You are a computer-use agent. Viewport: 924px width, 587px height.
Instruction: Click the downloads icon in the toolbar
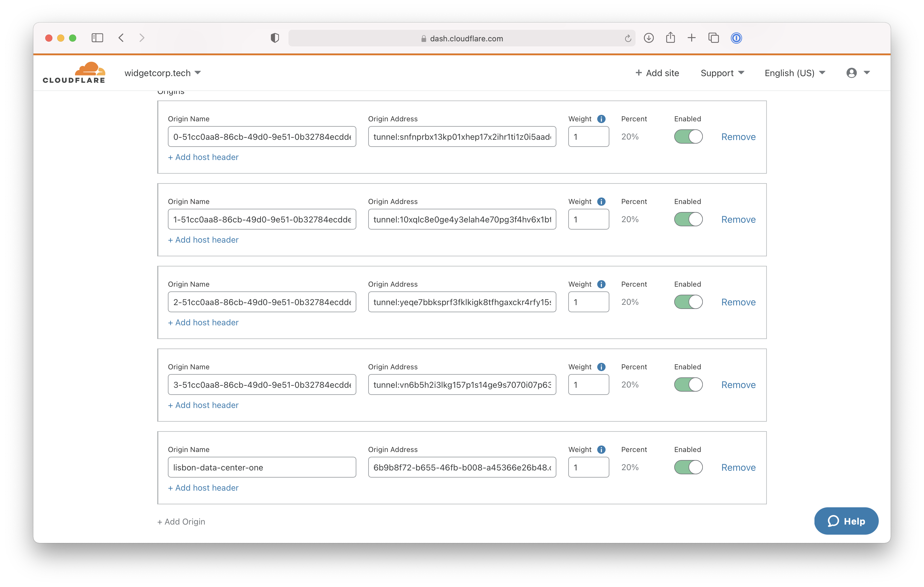649,38
